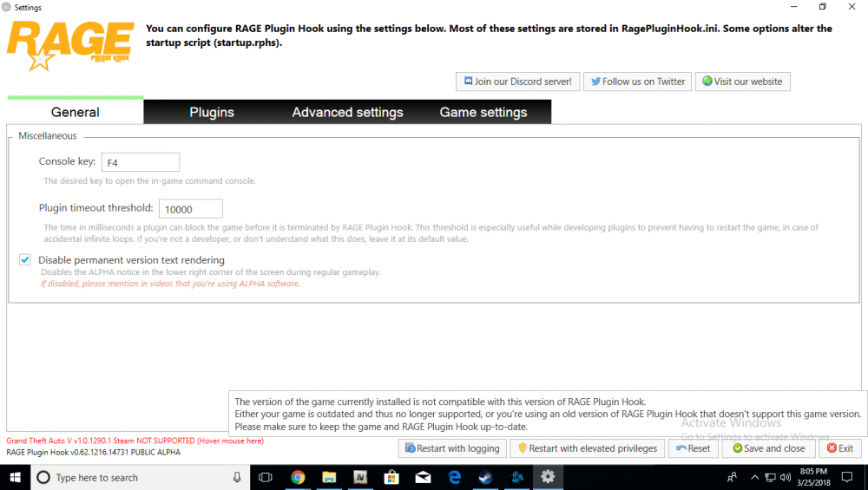868x490 pixels.
Task: Open the Advanced settings tab
Action: [348, 112]
